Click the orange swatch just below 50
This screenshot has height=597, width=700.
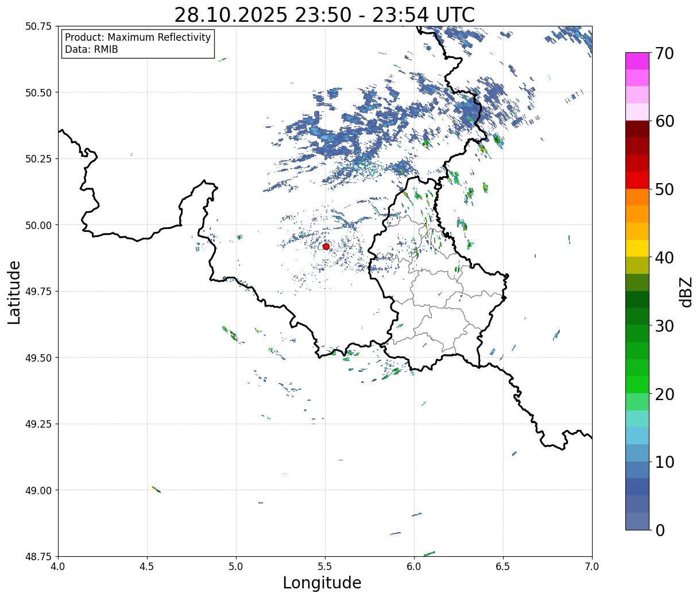click(x=637, y=197)
